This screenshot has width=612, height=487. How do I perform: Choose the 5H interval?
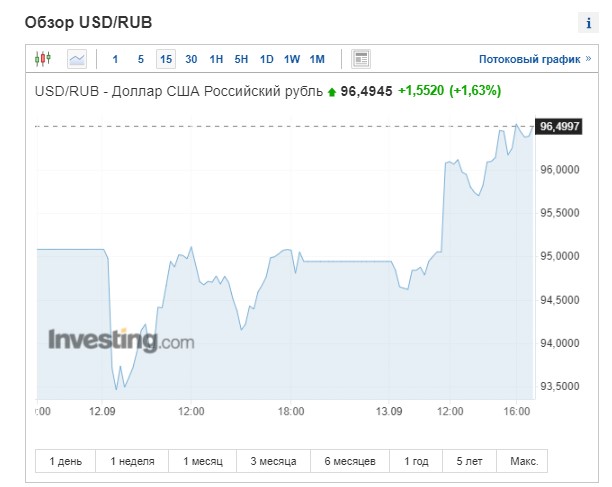click(241, 59)
